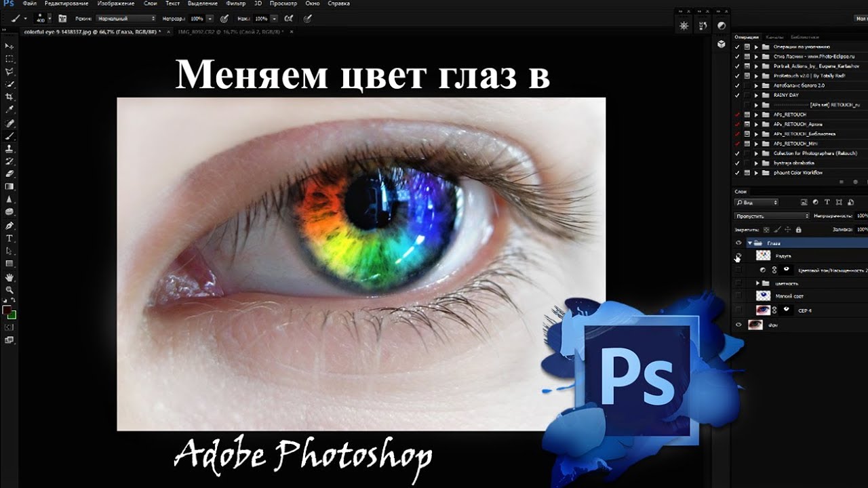Click the СЕР 4 layer mask thumbnail
This screenshot has height=488, width=868.
(x=787, y=310)
